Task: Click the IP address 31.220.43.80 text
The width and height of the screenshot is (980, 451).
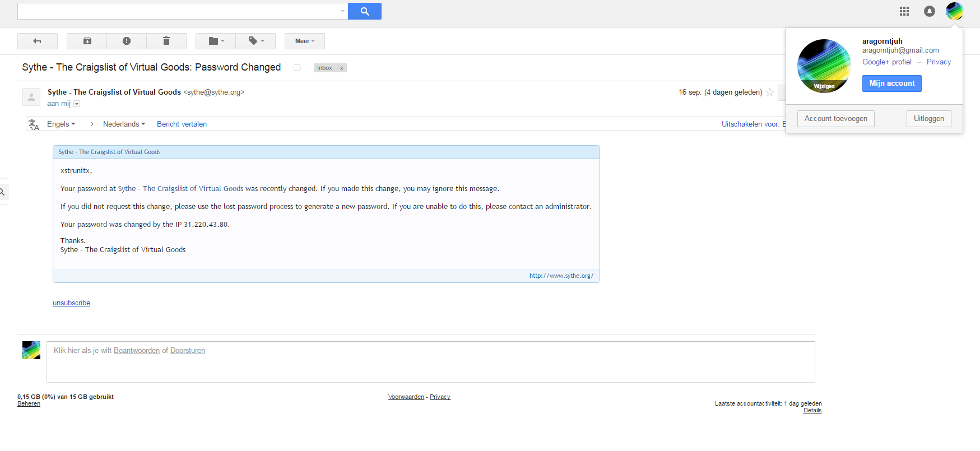Action: click(x=206, y=225)
